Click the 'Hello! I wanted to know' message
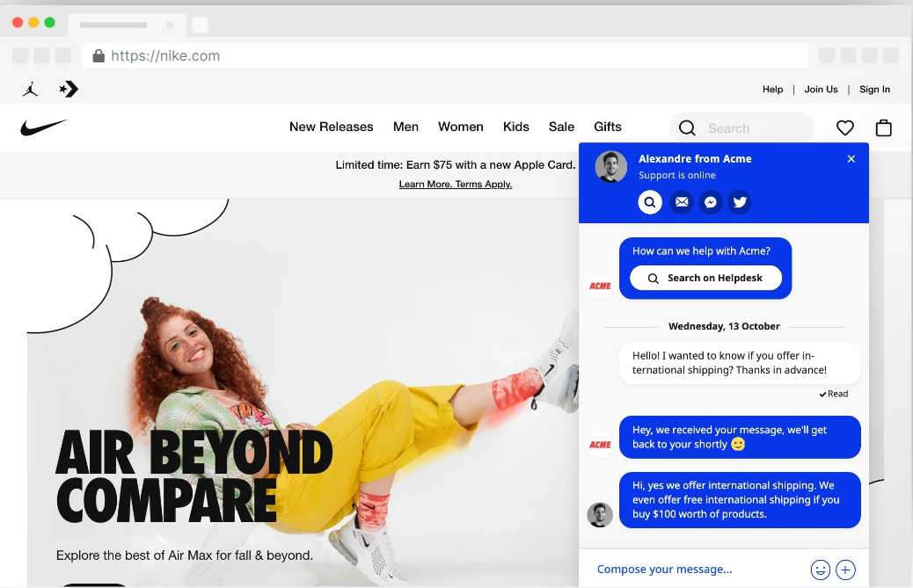The width and height of the screenshot is (913, 588). (x=740, y=363)
